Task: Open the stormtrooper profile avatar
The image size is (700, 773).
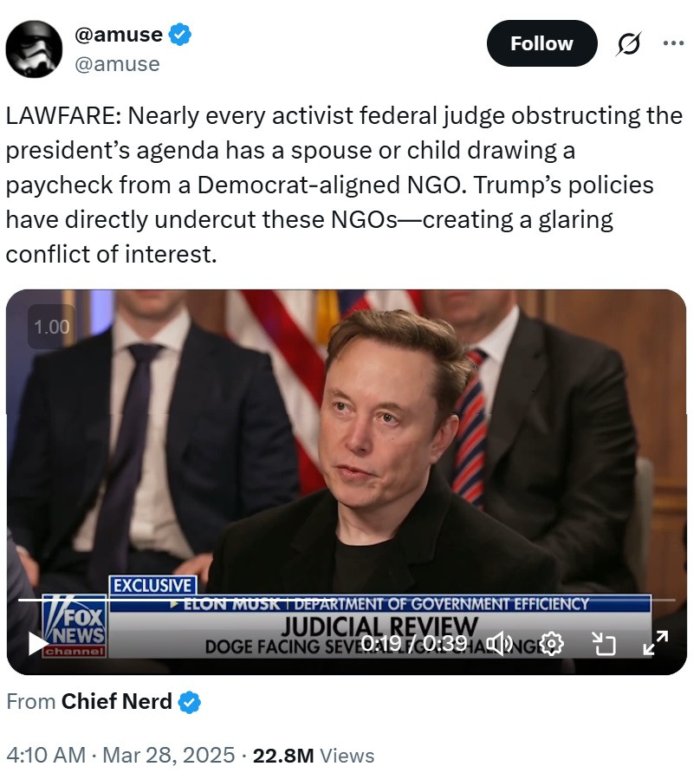Action: [34, 49]
